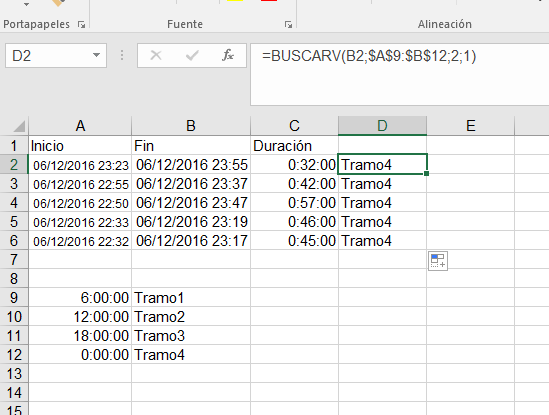The image size is (549, 415).
Task: Select cell with 06/12/2016 22:55
Action: pyautogui.click(x=80, y=184)
